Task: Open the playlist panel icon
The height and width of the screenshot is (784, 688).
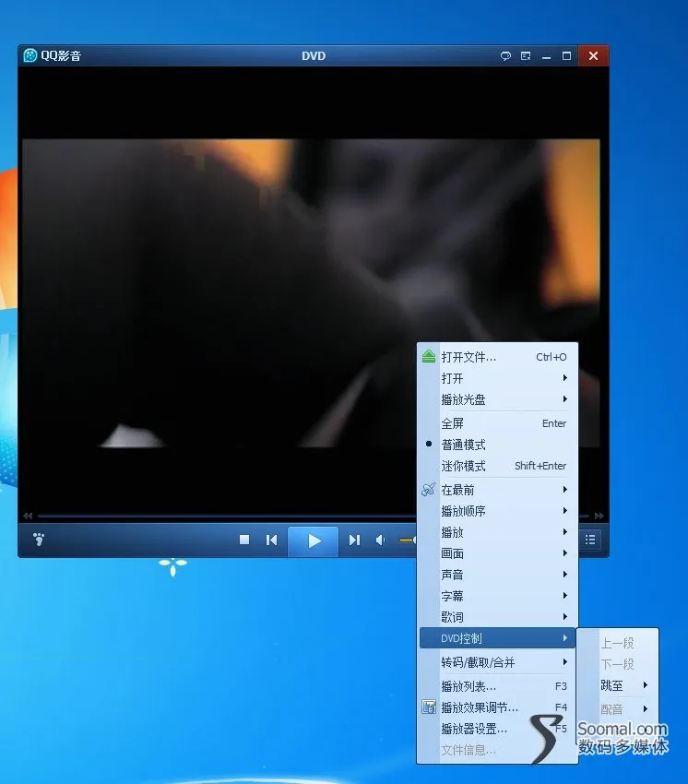Action: coord(590,540)
